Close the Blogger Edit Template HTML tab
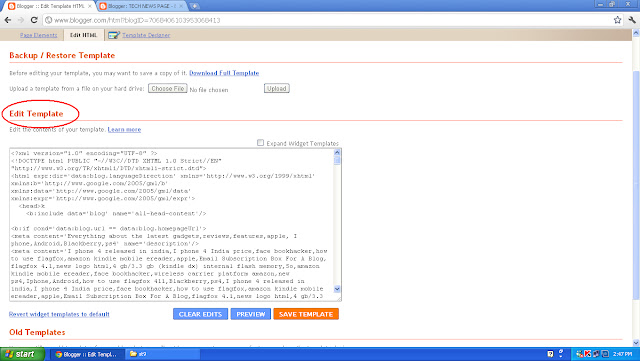The width and height of the screenshot is (640, 361). point(90,7)
